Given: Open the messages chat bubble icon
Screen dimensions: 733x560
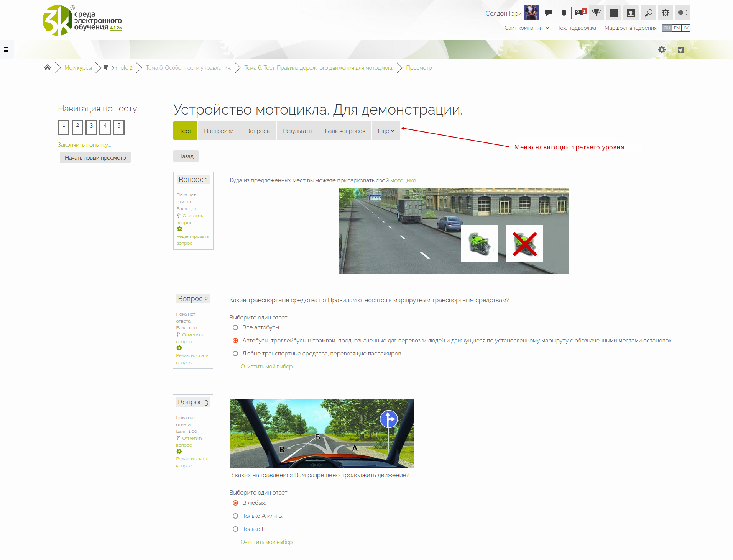Looking at the screenshot, I should tap(549, 13).
